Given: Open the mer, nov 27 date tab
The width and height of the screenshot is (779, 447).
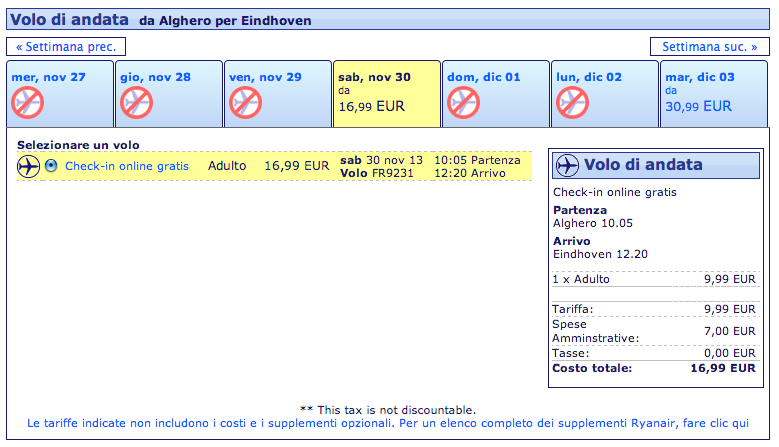Looking at the screenshot, I should (60, 94).
